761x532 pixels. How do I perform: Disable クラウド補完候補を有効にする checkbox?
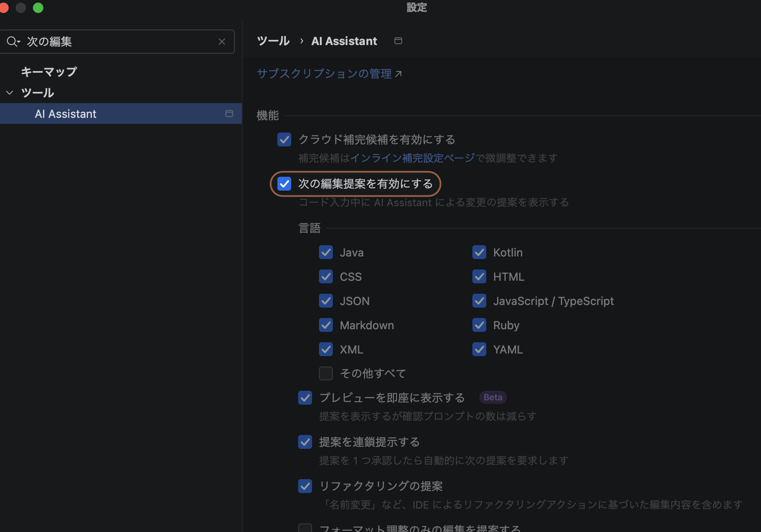pos(284,139)
